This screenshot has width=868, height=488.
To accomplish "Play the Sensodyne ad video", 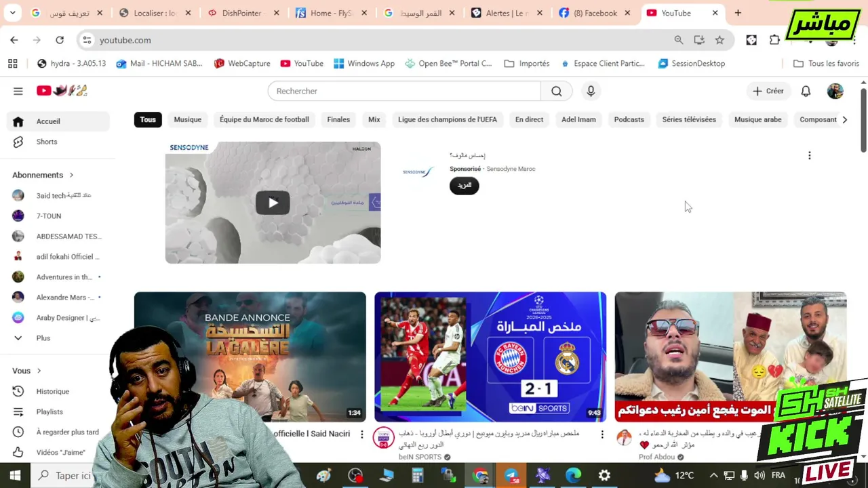I will (x=273, y=203).
